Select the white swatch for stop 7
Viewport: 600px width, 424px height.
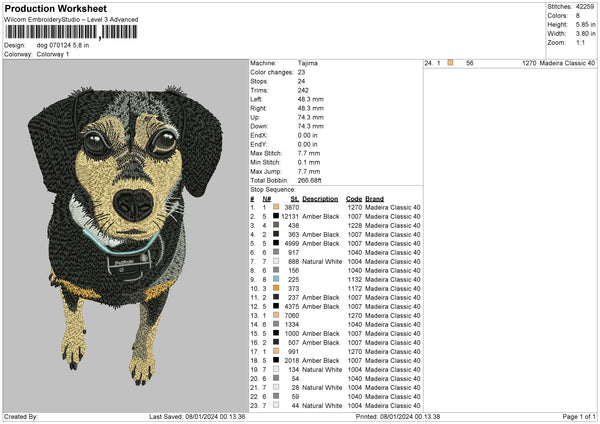pyautogui.click(x=275, y=261)
